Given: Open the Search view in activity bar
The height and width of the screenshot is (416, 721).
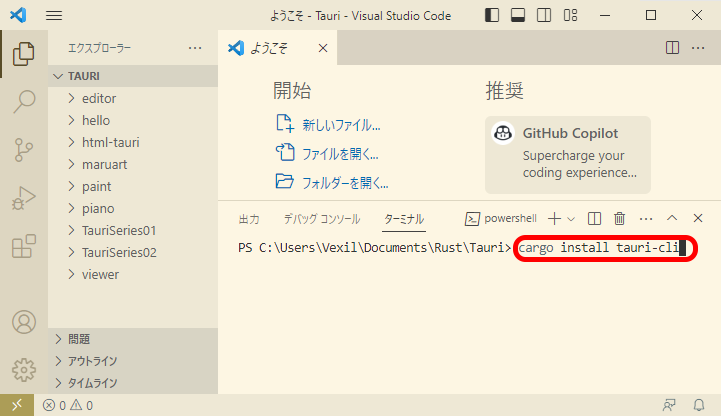Looking at the screenshot, I should pyautogui.click(x=24, y=101).
